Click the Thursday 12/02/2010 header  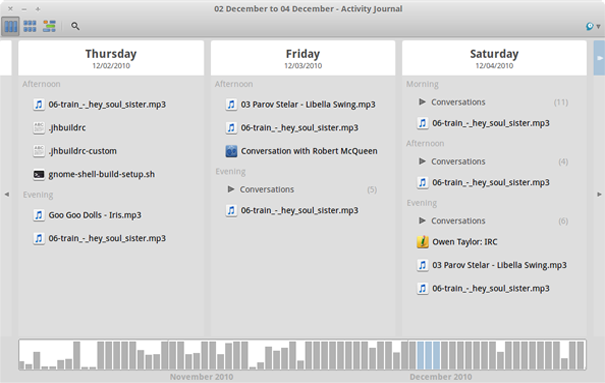pyautogui.click(x=111, y=58)
